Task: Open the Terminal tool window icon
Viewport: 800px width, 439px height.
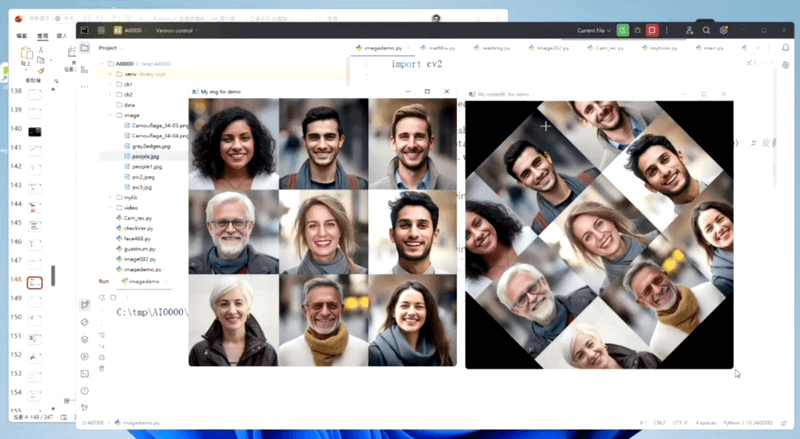Action: coord(85,373)
